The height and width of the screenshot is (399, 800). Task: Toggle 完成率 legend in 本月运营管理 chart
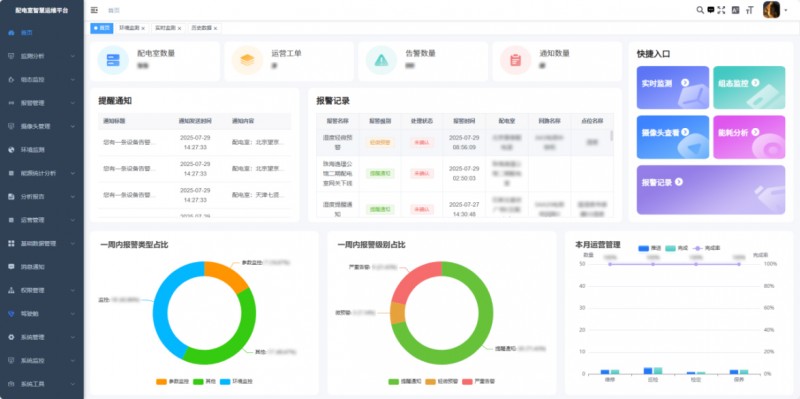point(707,248)
